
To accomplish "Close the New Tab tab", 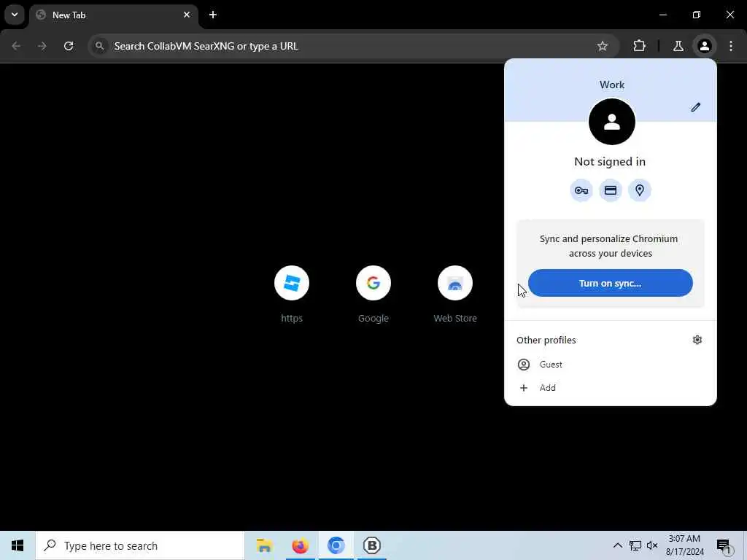I will click(x=187, y=15).
